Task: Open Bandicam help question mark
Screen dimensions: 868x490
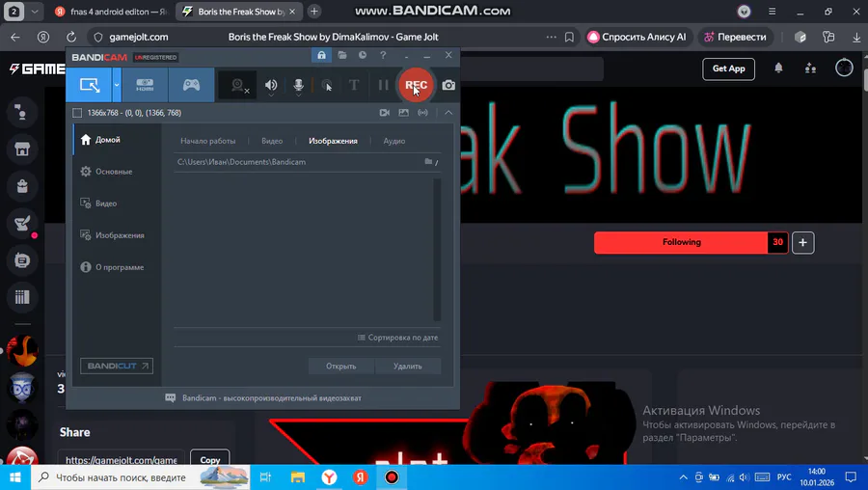Action: click(x=383, y=55)
